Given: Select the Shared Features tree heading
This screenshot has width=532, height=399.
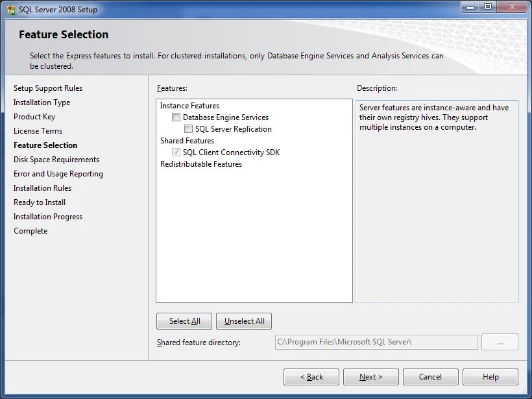Looking at the screenshot, I should pyautogui.click(x=187, y=141).
